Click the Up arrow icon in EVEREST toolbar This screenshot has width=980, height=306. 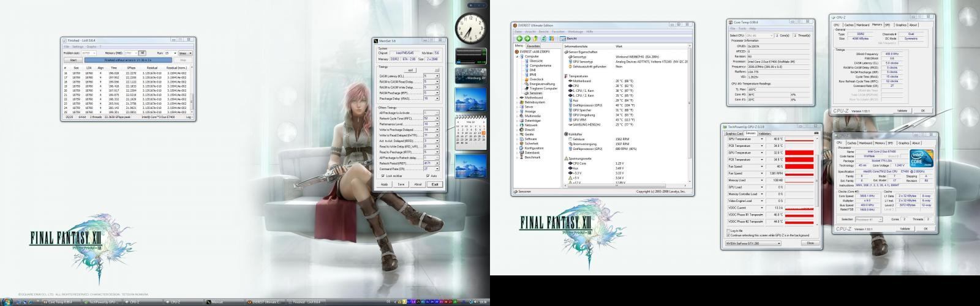[x=535, y=39]
